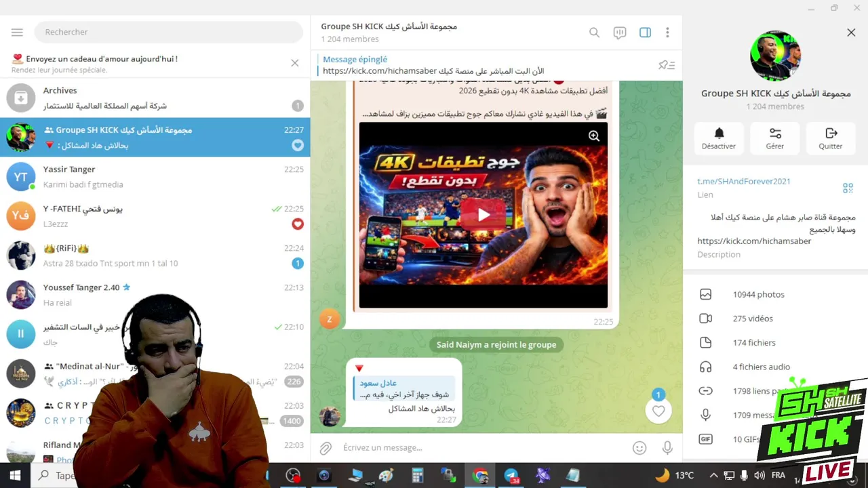Open the t.me/SHAndForever2021 link
The width and height of the screenshot is (868, 488).
[744, 182]
